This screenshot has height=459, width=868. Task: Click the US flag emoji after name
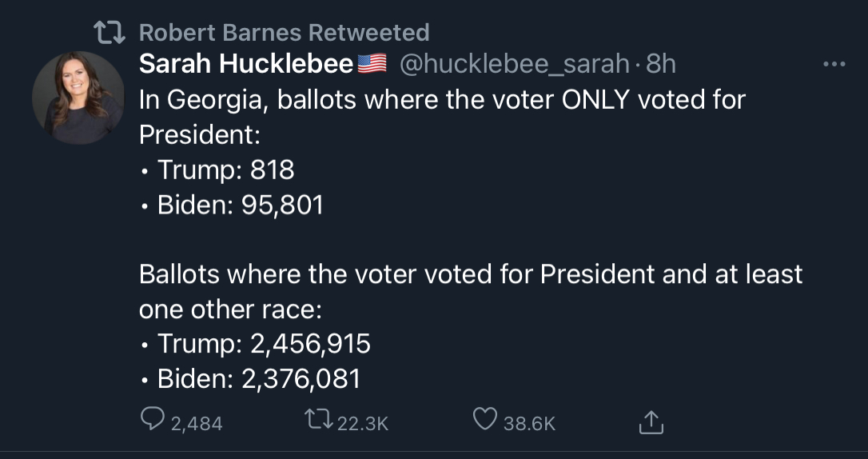tap(372, 65)
